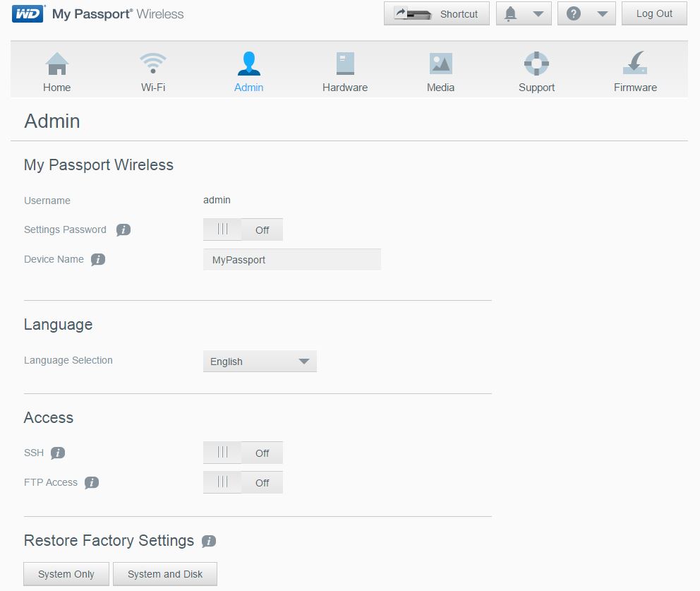The image size is (700, 591).
Task: Click the WD logo icon
Action: (x=28, y=14)
